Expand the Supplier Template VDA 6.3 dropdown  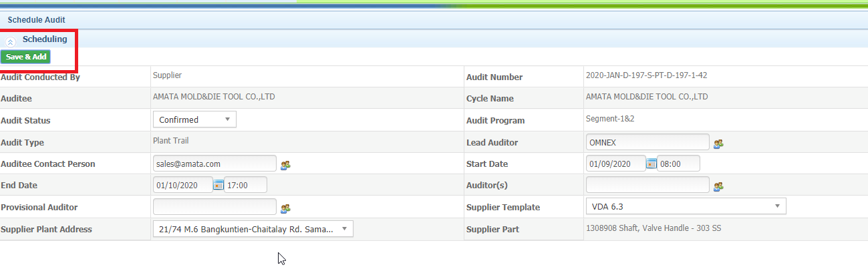click(686, 206)
